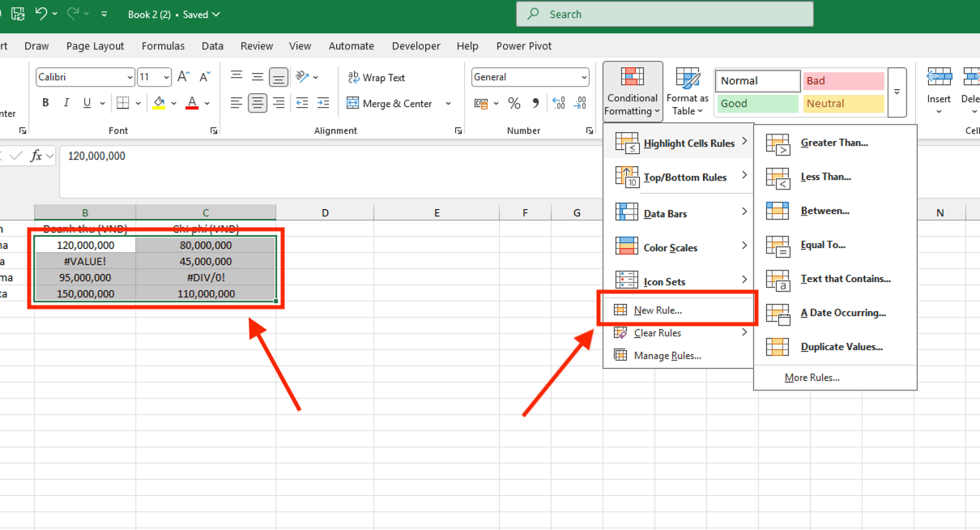Viewport: 980px width, 530px height.
Task: Select the Equal To rule
Action: [835, 245]
